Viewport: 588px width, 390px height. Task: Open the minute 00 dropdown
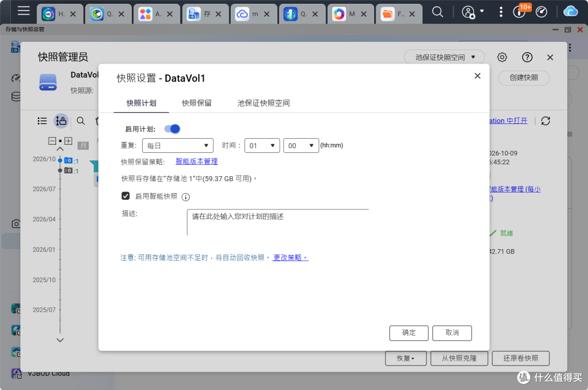coord(301,145)
